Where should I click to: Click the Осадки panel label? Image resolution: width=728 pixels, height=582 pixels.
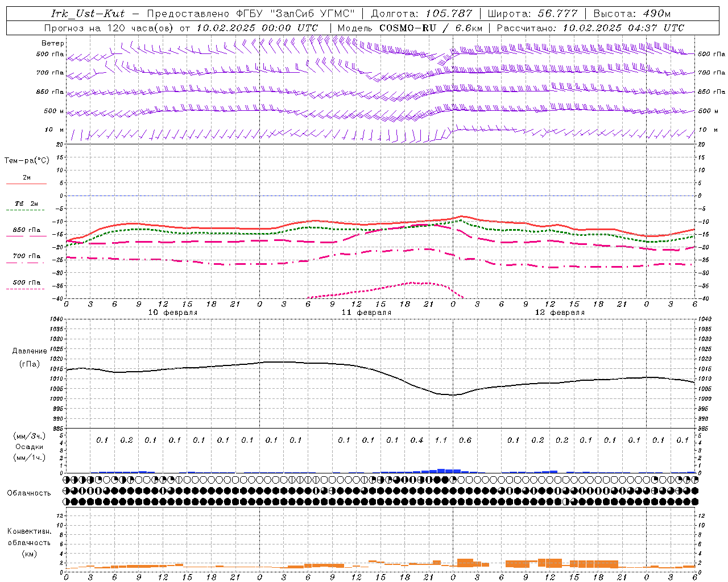coord(30,447)
